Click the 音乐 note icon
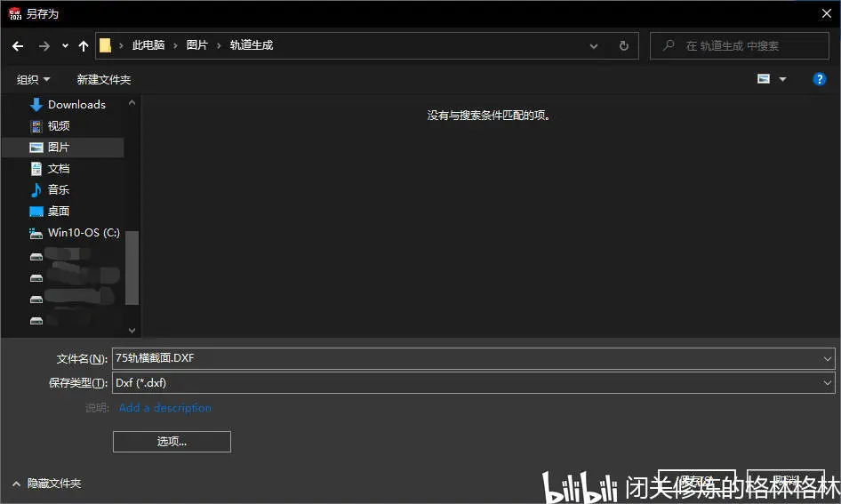 (36, 190)
